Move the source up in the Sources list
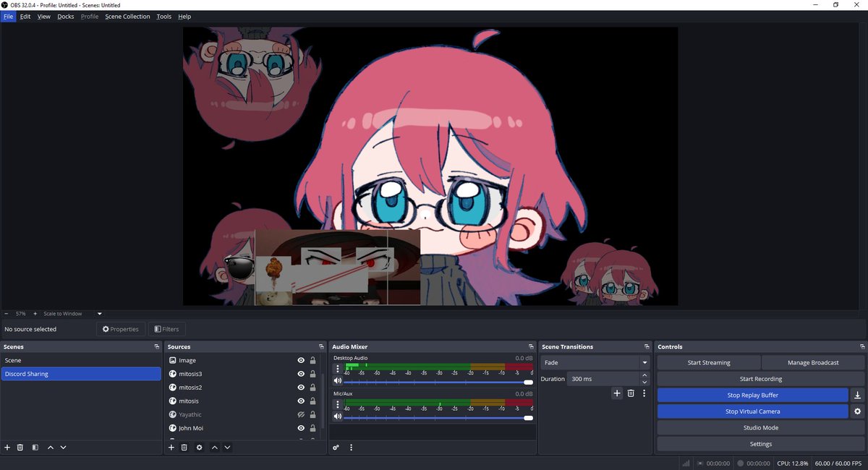Screen dimensions: 868x470 [x=215, y=448]
